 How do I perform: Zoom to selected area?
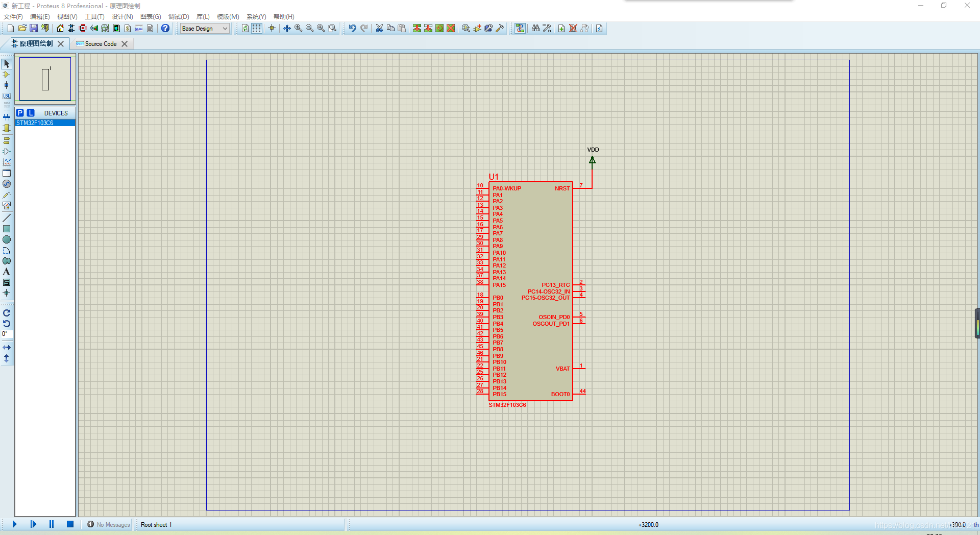(332, 29)
